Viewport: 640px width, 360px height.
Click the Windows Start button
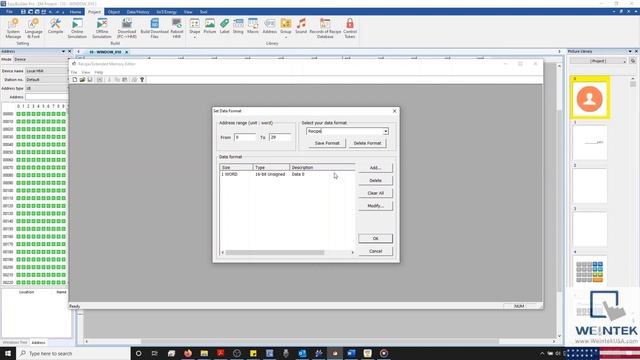(8, 353)
